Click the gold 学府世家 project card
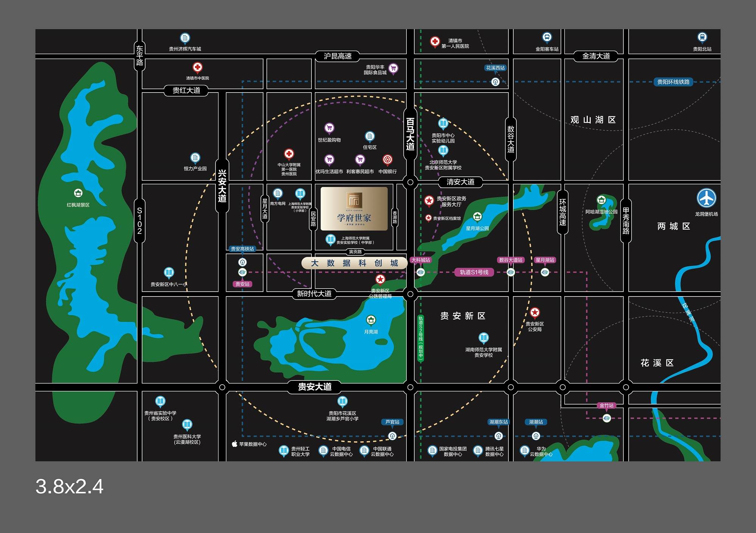756x533 pixels. click(x=354, y=209)
